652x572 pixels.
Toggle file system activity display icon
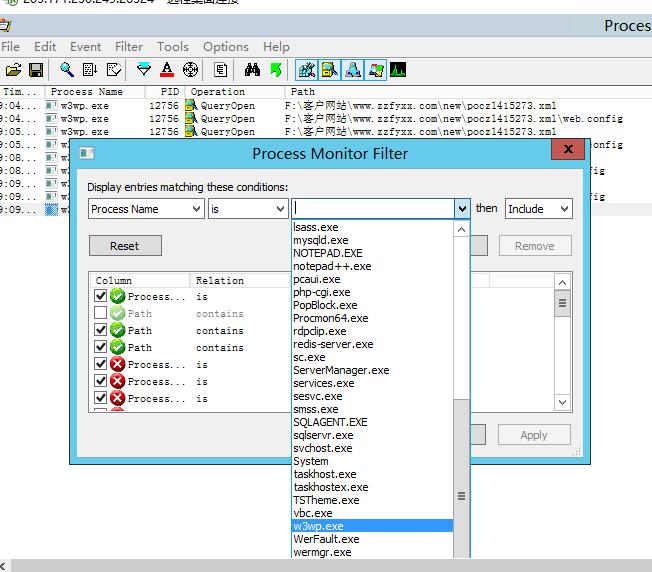click(329, 70)
